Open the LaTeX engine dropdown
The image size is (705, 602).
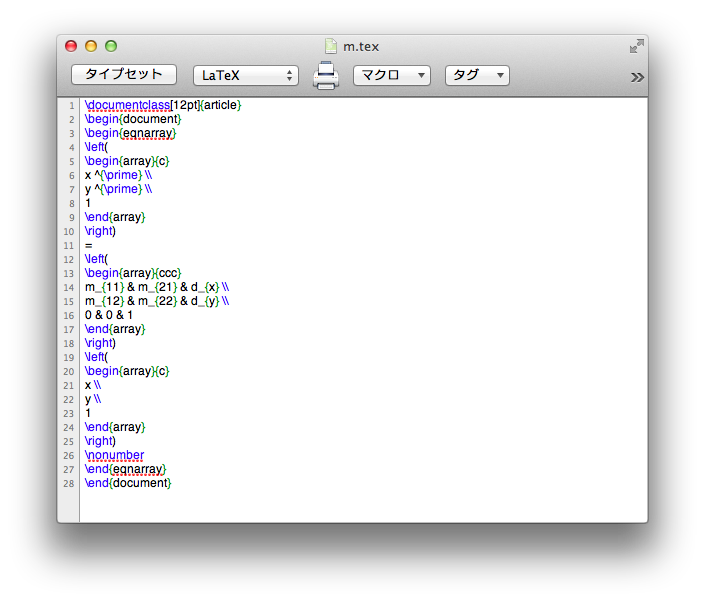click(245, 75)
